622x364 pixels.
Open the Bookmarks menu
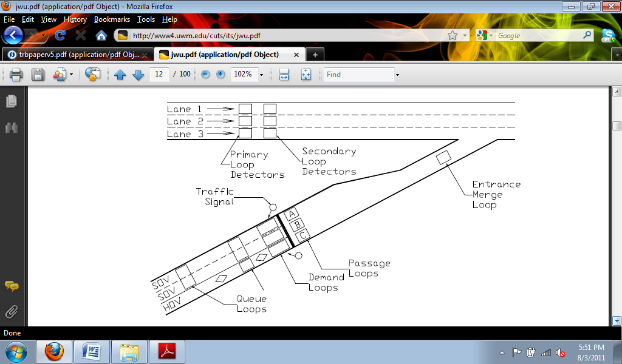coord(112,19)
